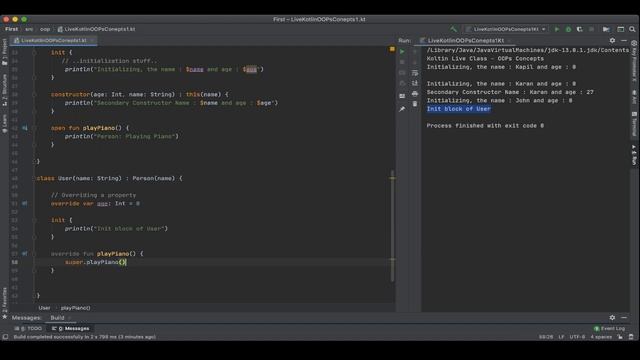Viewport: 640px width, 360px height.
Task: Click the restore layout icon above the pin
Action: click(x=402, y=96)
